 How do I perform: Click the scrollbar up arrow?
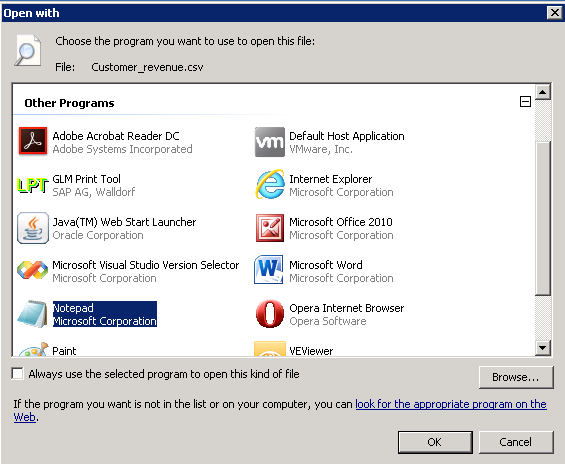(x=543, y=93)
